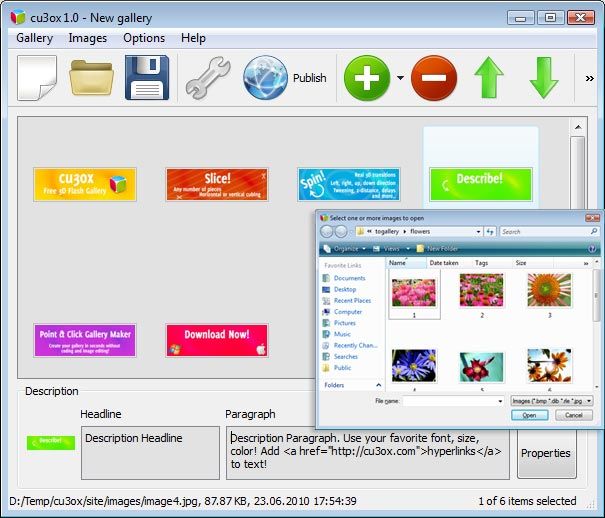Open Computer in Favorite Links

tap(343, 312)
